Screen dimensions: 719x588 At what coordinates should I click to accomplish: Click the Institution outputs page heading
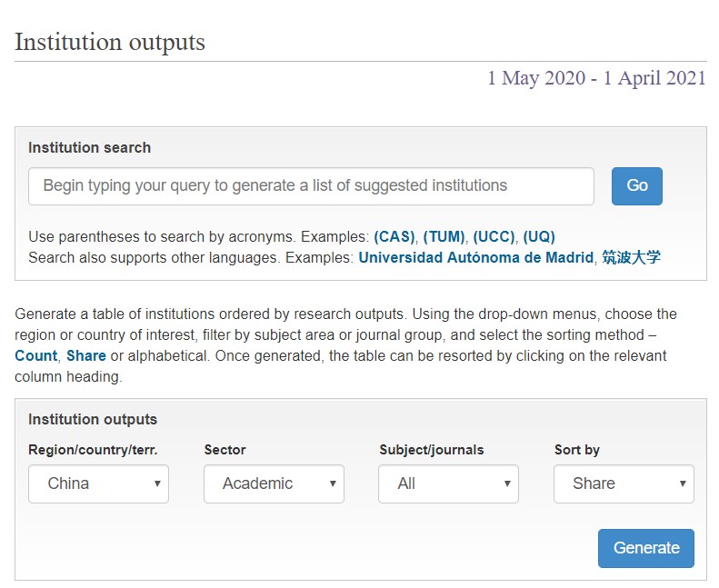[x=110, y=42]
